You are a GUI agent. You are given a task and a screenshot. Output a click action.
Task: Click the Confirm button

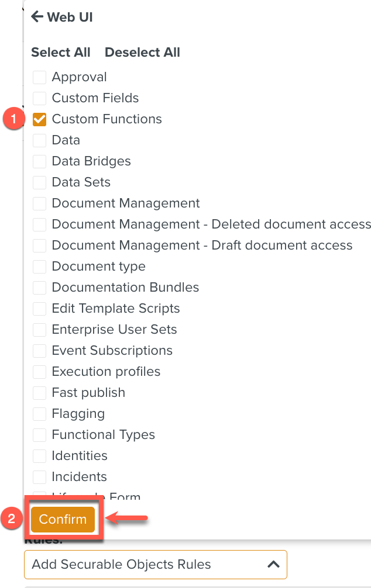(x=63, y=519)
